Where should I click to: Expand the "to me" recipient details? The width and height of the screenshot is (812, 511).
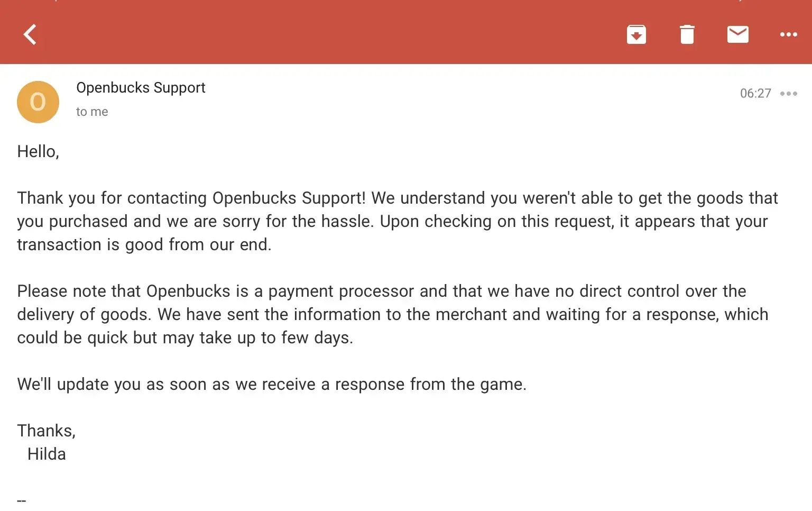[x=92, y=112]
